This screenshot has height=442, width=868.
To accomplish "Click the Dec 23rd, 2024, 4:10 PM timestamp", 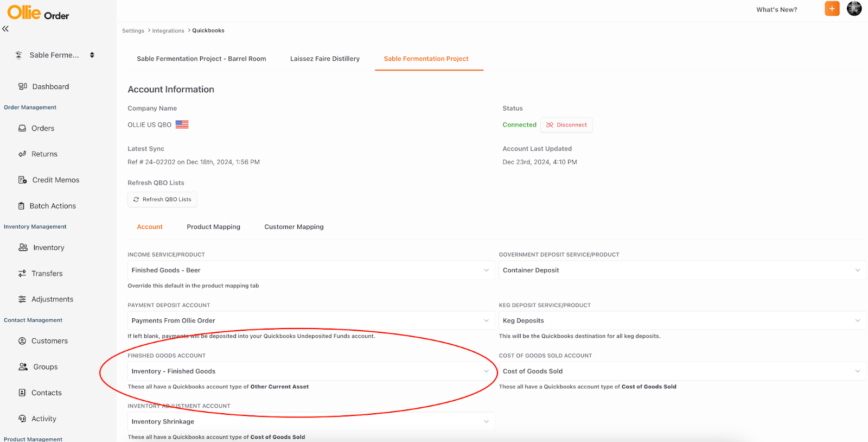I will click(540, 162).
